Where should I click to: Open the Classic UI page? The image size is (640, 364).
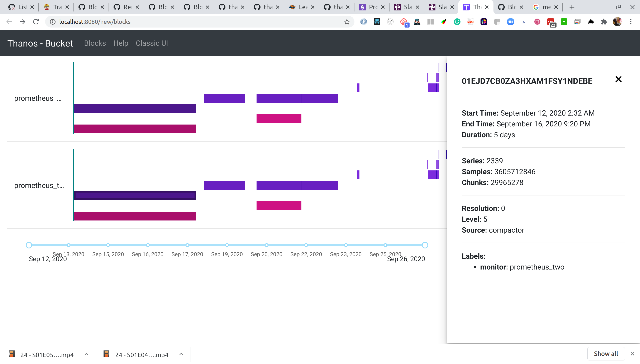[x=152, y=43]
